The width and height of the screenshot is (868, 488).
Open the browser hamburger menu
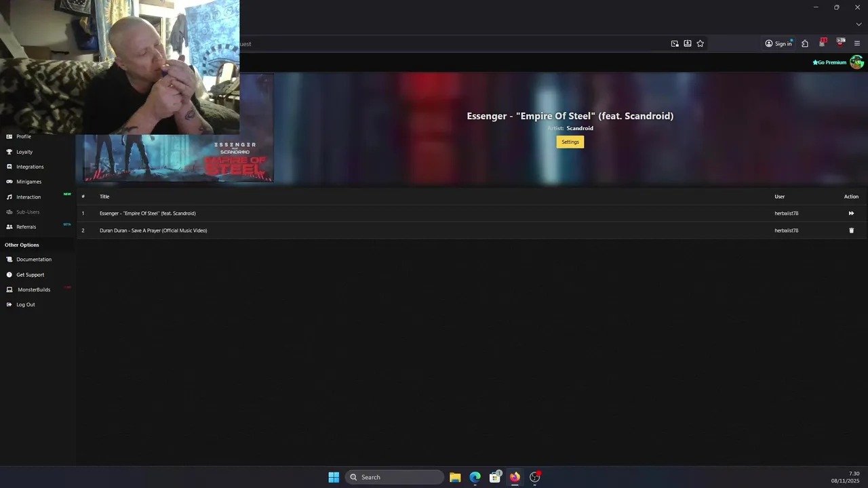coord(857,43)
